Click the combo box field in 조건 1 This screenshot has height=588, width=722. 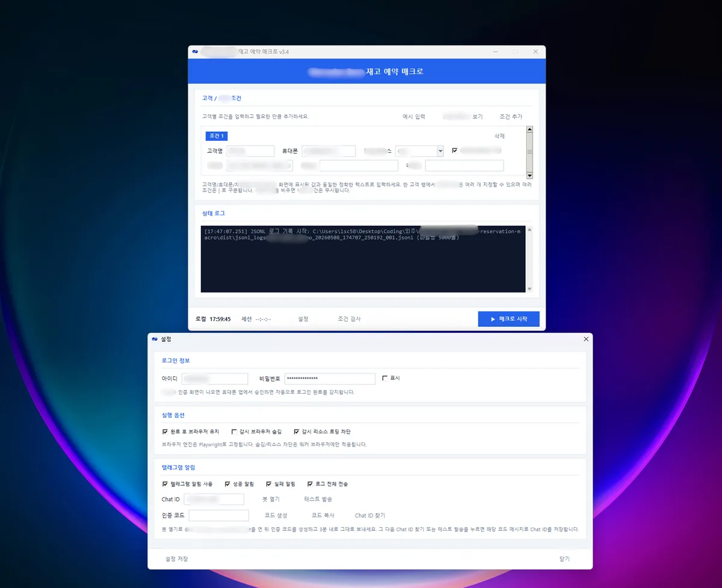point(419,151)
